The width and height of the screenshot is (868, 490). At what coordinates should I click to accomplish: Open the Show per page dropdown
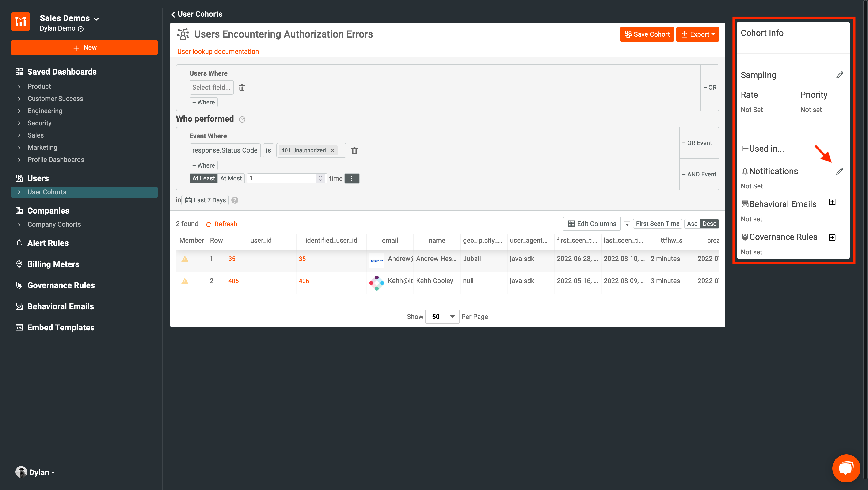[x=442, y=316]
